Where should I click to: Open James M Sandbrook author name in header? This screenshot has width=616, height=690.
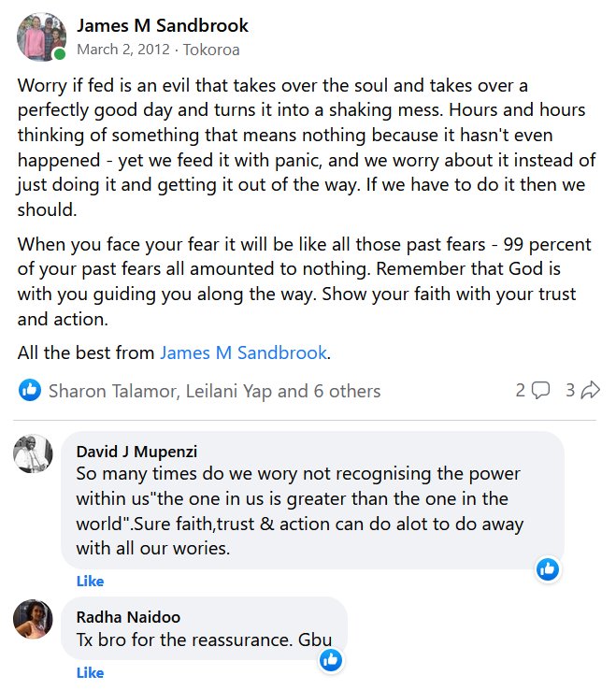click(162, 25)
